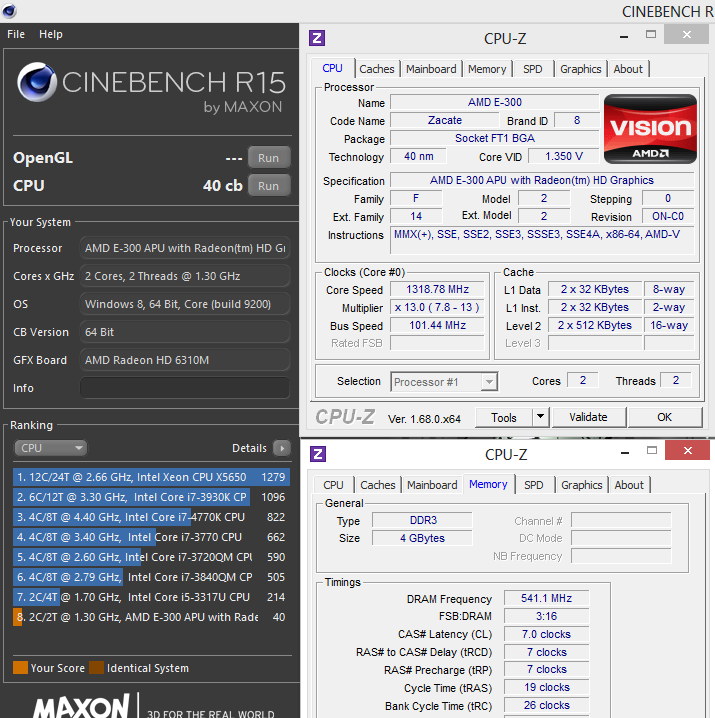Switch to SPD tab in top CPU-Z window
The image size is (715, 718).
[x=533, y=69]
